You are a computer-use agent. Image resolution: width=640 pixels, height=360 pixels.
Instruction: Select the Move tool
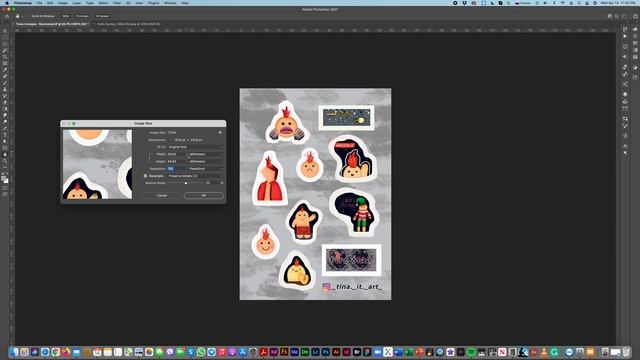click(5, 31)
